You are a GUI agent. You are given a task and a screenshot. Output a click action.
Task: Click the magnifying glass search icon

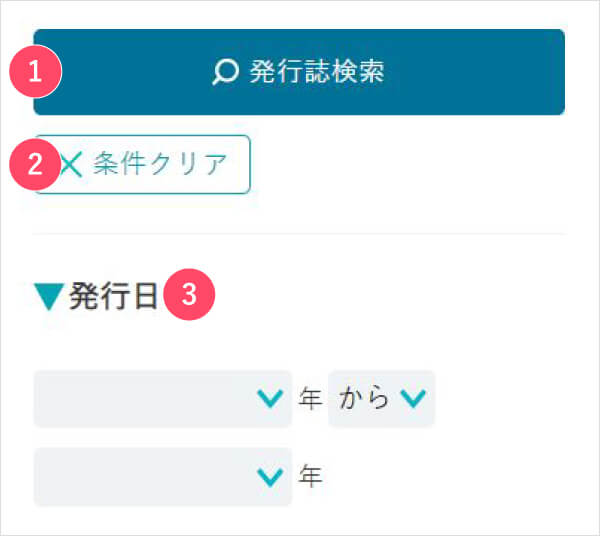tap(225, 72)
